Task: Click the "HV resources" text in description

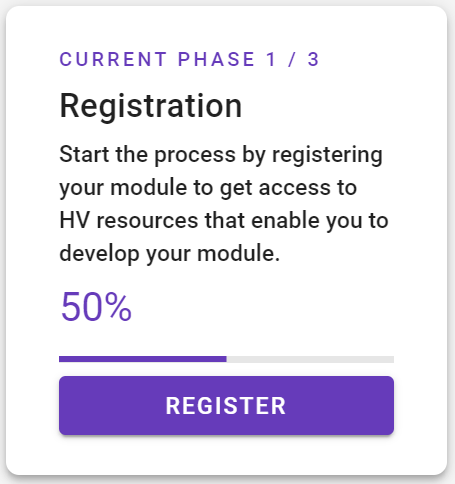Action: click(x=129, y=221)
